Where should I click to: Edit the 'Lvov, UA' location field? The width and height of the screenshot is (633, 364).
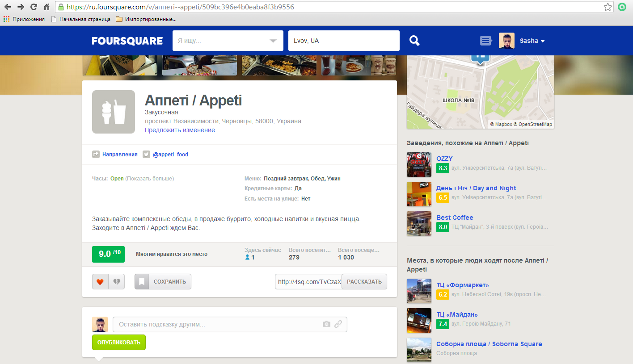pos(344,41)
